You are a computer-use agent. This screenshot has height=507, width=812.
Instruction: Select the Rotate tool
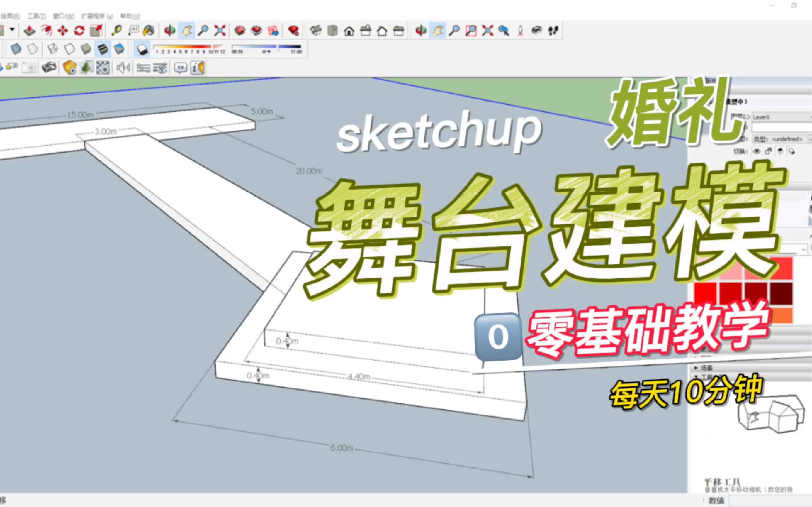coord(79,31)
